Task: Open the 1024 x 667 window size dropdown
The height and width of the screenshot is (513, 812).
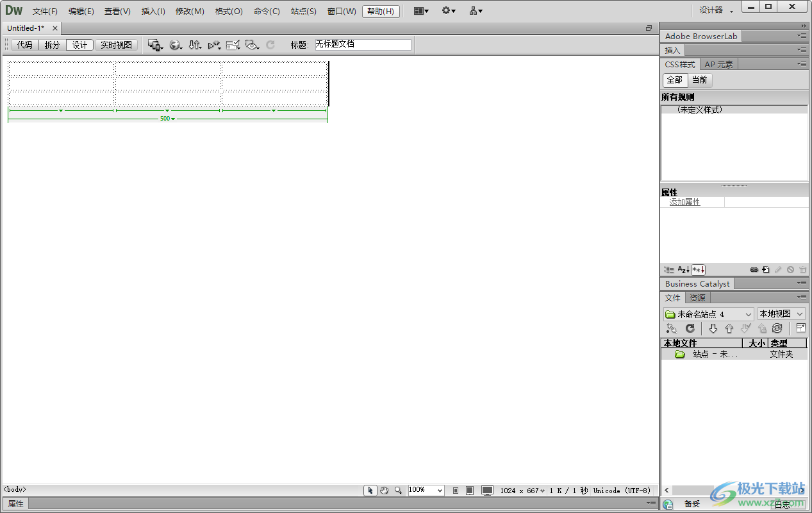Action: (522, 491)
